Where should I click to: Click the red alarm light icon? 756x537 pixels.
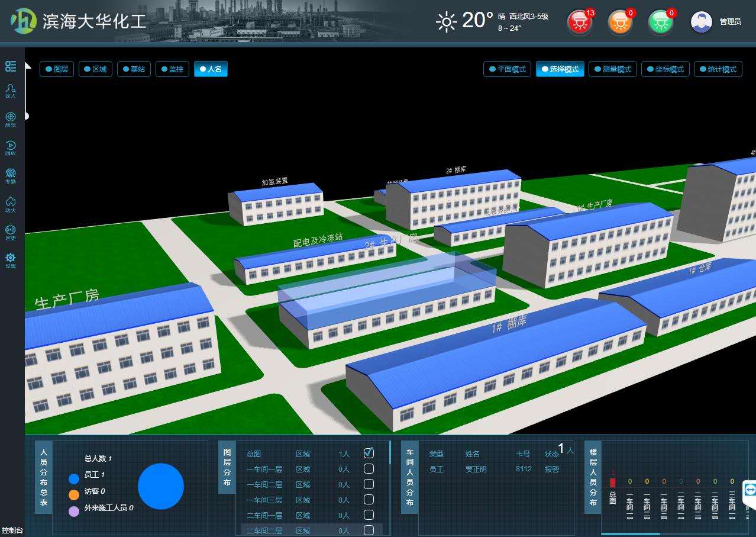click(580, 22)
